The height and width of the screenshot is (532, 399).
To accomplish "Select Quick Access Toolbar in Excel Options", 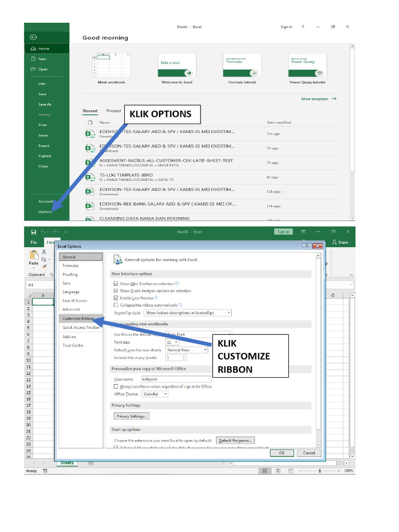I will [x=81, y=327].
